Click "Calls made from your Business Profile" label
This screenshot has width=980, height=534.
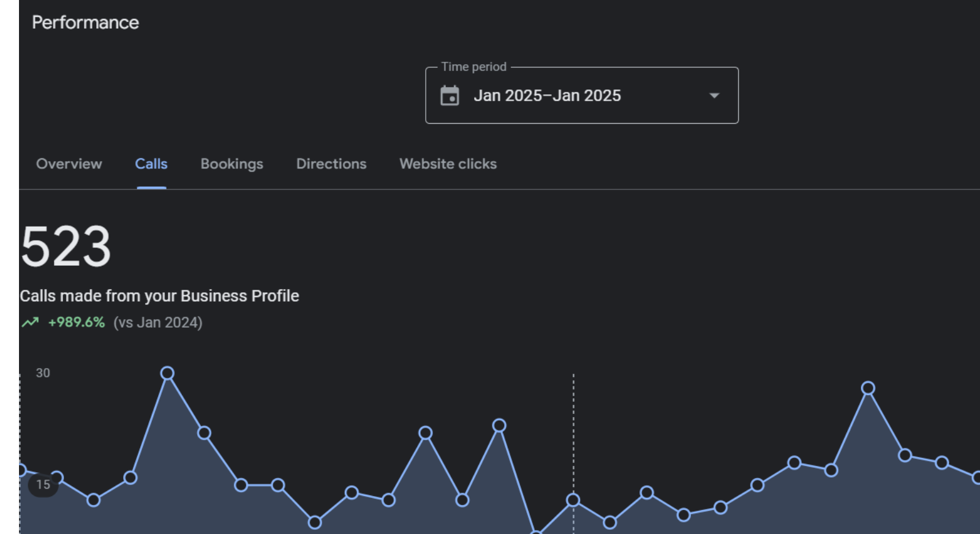159,296
